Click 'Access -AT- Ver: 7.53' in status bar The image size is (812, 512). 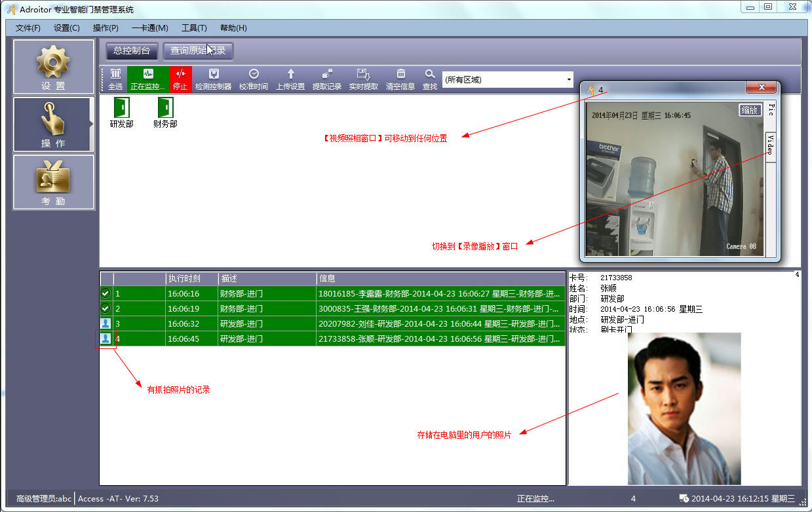118,499
